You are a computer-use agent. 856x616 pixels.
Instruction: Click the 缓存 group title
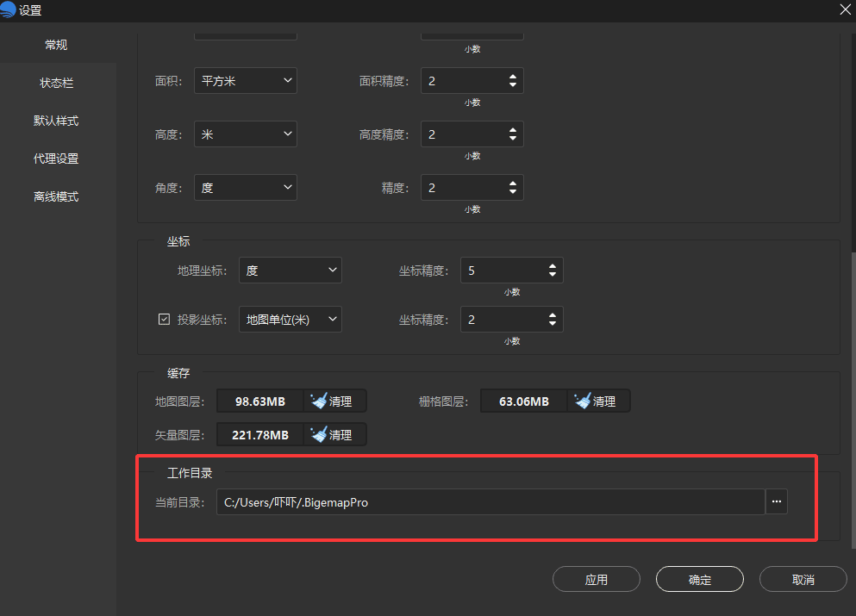(x=178, y=373)
